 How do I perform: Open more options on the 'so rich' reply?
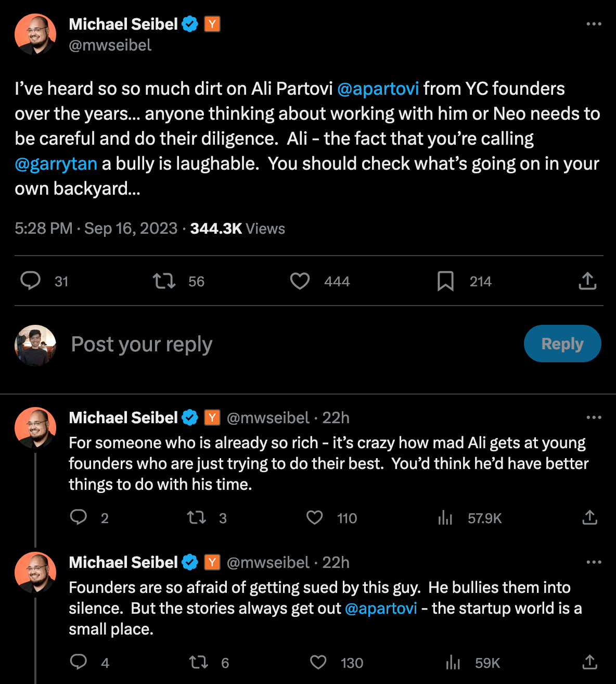click(594, 417)
